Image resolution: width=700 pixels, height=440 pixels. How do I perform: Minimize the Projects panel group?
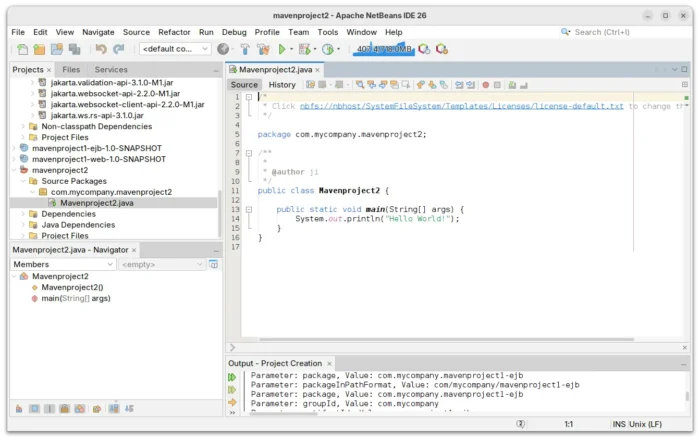(x=216, y=71)
